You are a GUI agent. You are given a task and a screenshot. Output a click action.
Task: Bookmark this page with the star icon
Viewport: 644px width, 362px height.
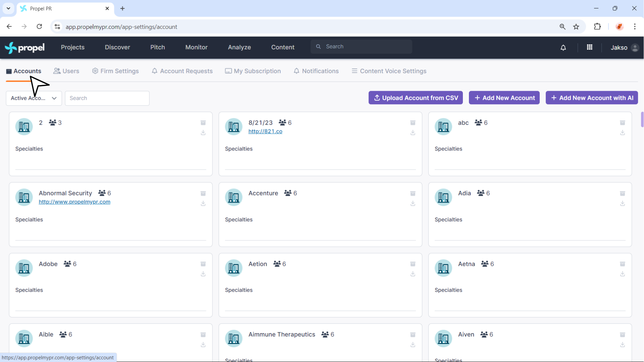point(576,27)
